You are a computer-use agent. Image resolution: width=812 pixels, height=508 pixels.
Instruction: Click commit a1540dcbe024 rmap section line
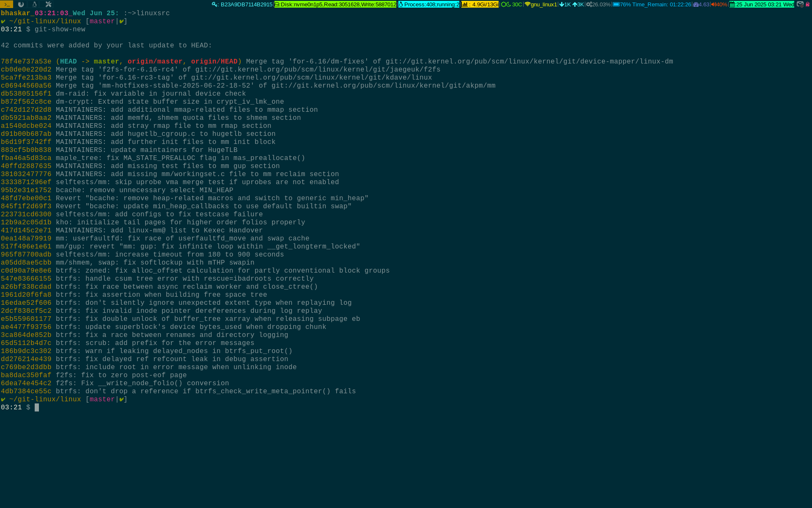[136, 126]
